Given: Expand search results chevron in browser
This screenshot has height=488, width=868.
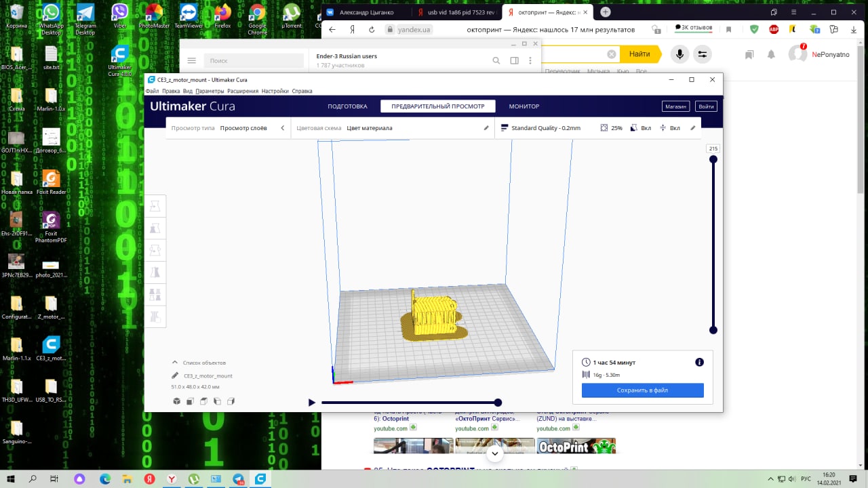Looking at the screenshot, I should 495,453.
